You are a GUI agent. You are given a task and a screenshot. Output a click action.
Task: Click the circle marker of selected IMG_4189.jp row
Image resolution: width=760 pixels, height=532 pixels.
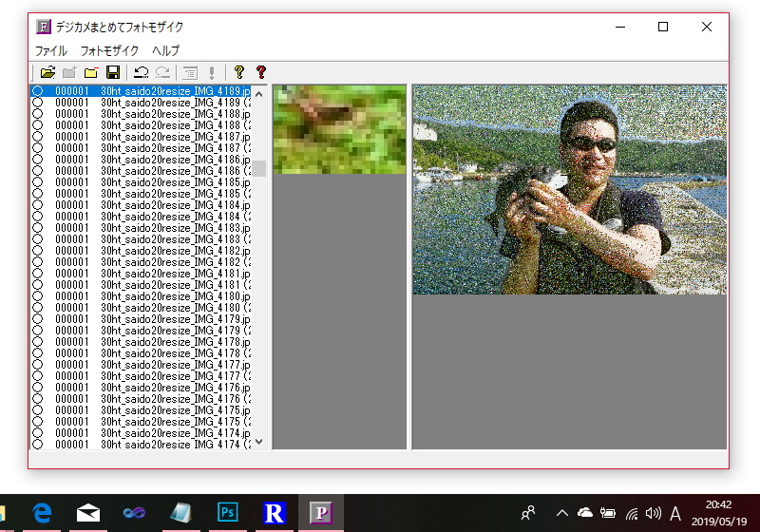tap(38, 91)
